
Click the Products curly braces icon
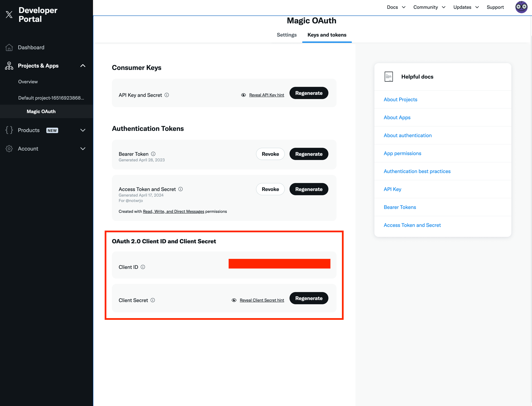coord(9,130)
